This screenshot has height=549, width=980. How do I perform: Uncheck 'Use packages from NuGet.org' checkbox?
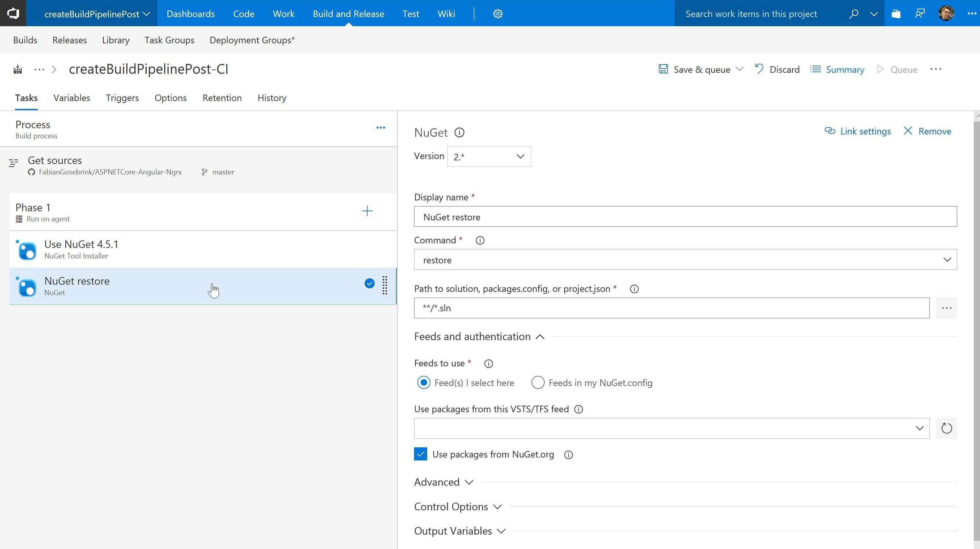(x=420, y=454)
